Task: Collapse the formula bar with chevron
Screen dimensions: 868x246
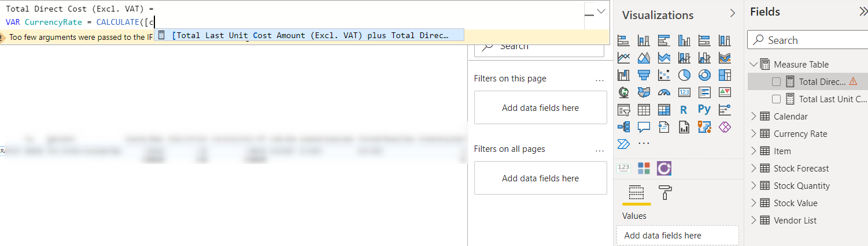Action: pyautogui.click(x=601, y=10)
